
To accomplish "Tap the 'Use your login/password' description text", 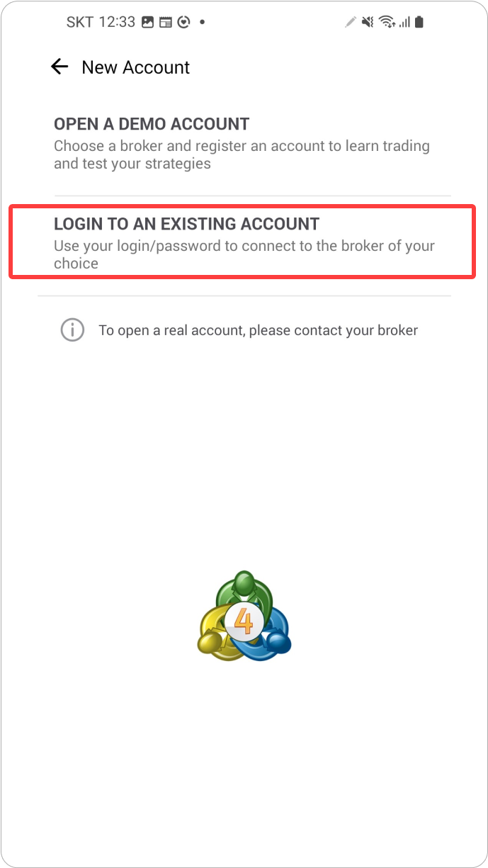I will point(244,254).
